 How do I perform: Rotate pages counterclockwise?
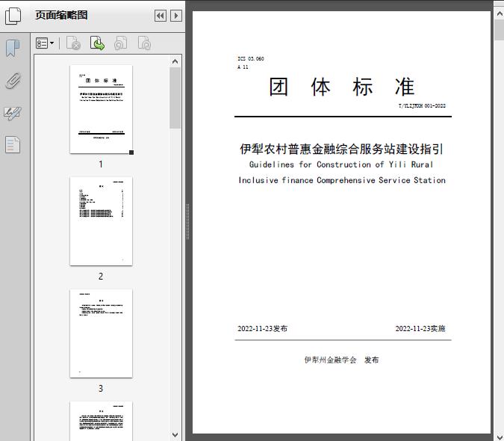pyautogui.click(x=121, y=43)
